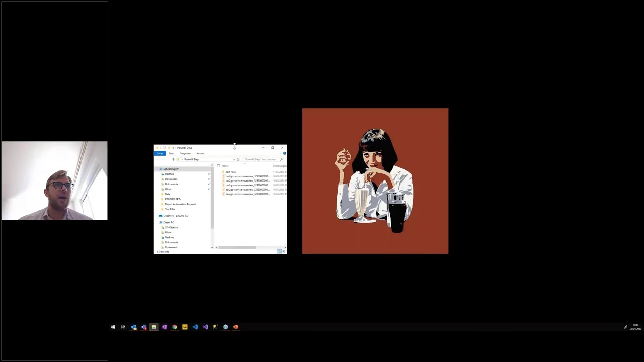
Task: Click the Pulp Fiction illustration image
Action: (x=375, y=181)
